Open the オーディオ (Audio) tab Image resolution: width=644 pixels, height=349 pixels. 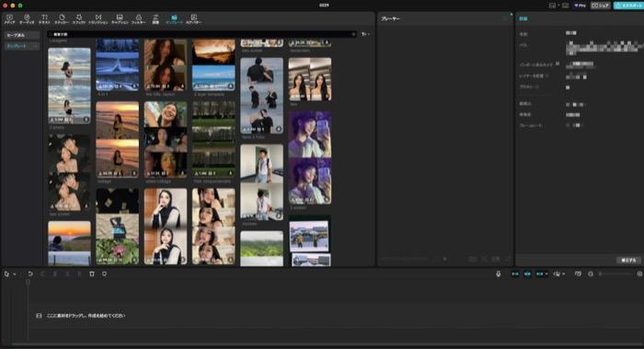point(27,19)
